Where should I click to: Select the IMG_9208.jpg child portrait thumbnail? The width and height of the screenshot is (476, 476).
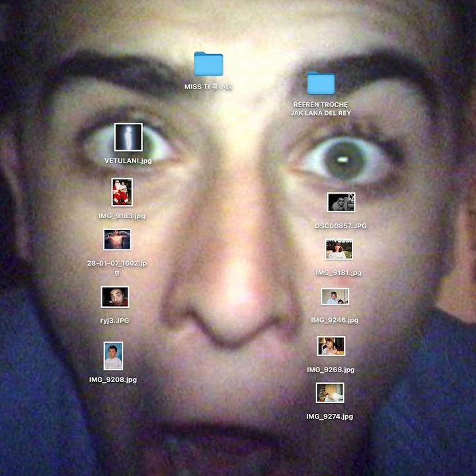(113, 356)
